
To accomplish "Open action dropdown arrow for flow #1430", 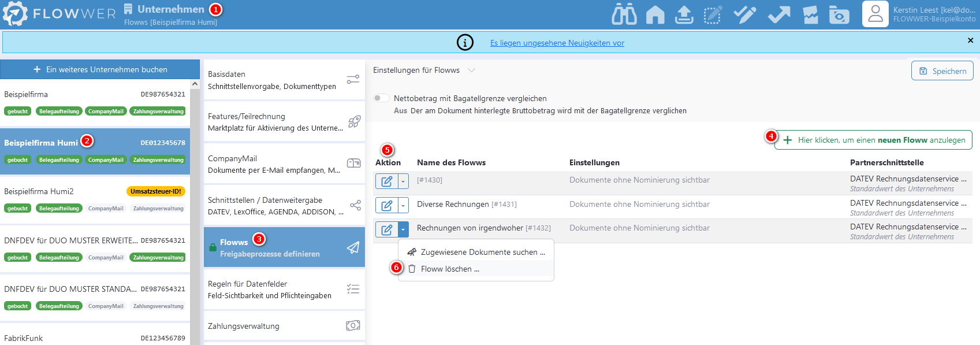I will (x=403, y=181).
